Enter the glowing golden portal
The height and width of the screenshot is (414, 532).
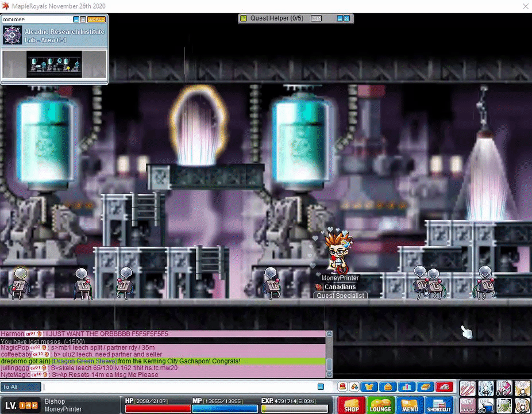coord(198,126)
